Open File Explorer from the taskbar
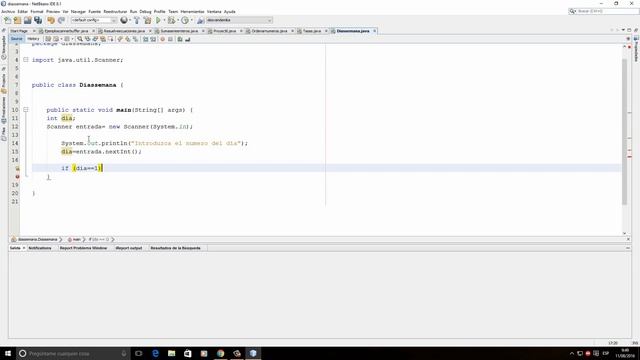 (x=171, y=353)
